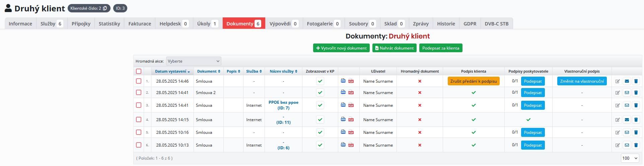Click 'Změnit na vlastnoruční' button

(x=582, y=81)
